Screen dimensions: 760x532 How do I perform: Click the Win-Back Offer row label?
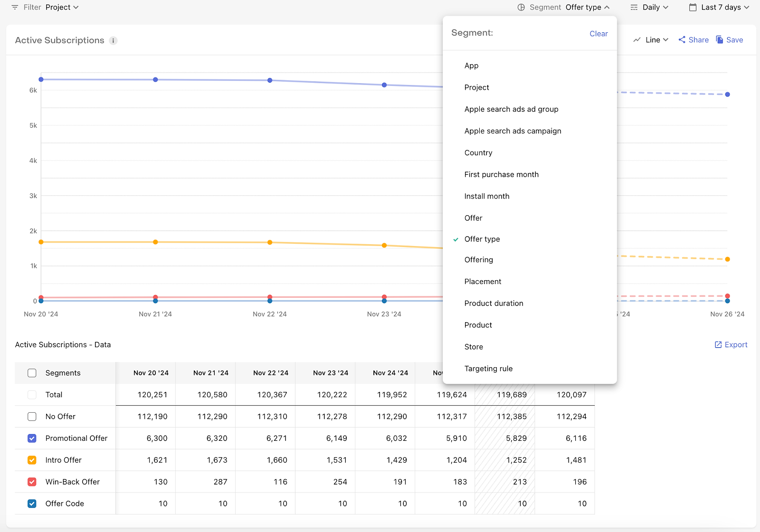(x=72, y=482)
